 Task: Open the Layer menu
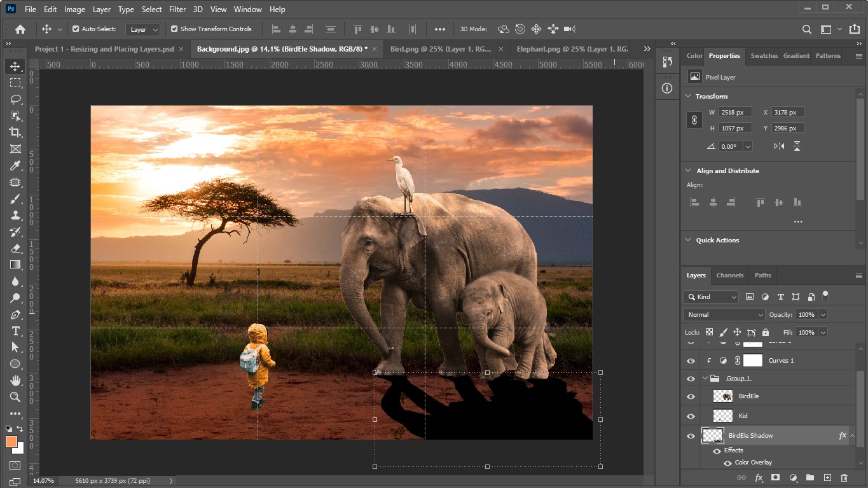tap(101, 10)
